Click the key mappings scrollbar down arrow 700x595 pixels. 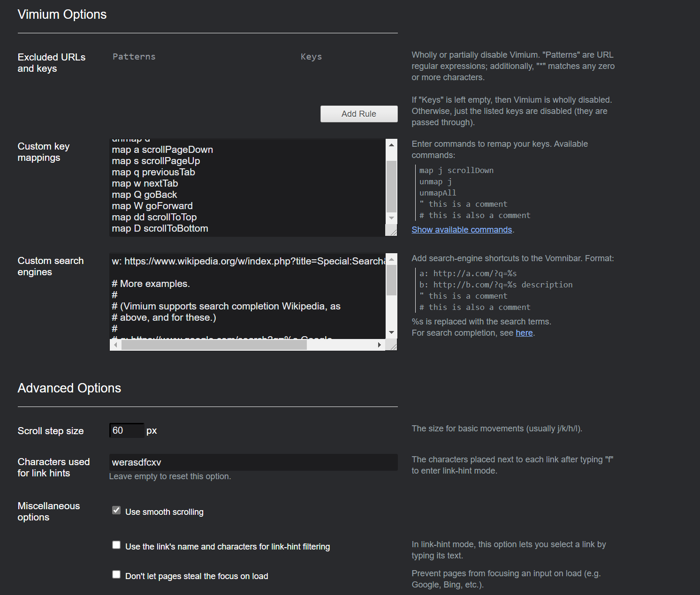point(391,218)
